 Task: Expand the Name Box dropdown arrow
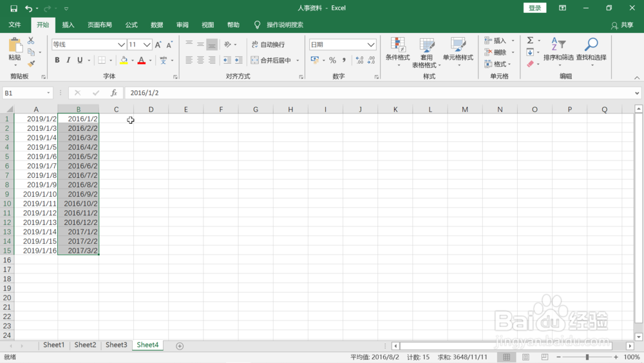tap(48, 93)
